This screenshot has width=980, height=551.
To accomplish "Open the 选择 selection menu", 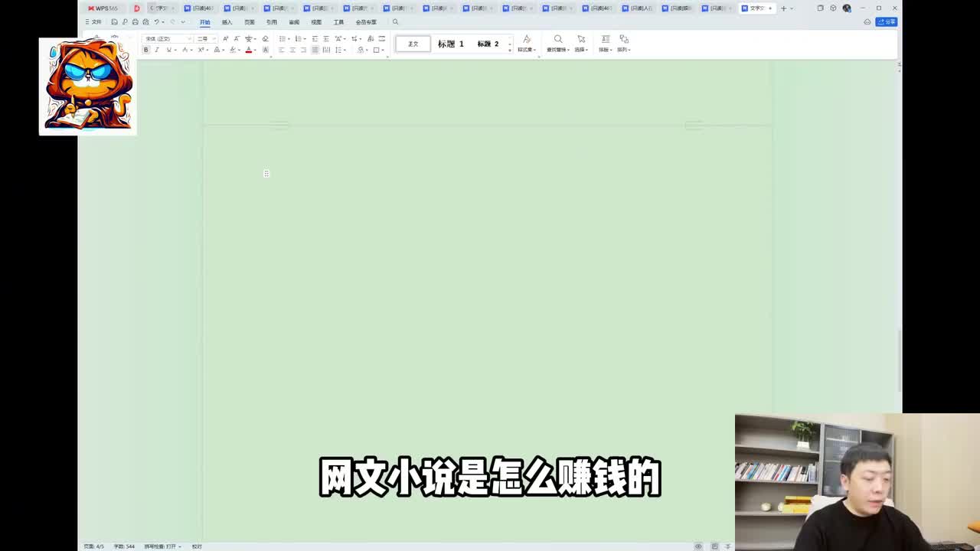I will tap(581, 44).
